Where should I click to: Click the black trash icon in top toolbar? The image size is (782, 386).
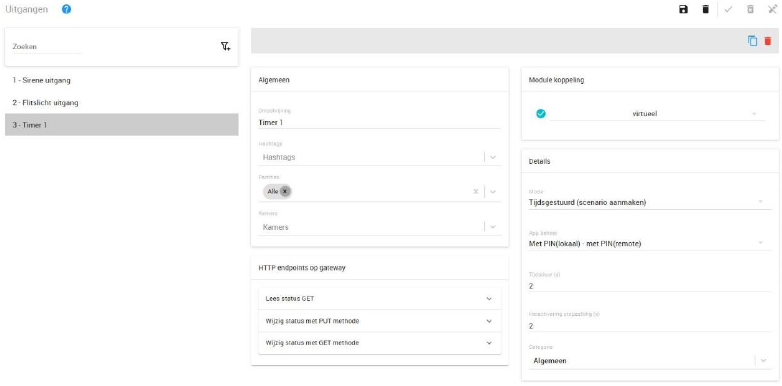tap(705, 9)
